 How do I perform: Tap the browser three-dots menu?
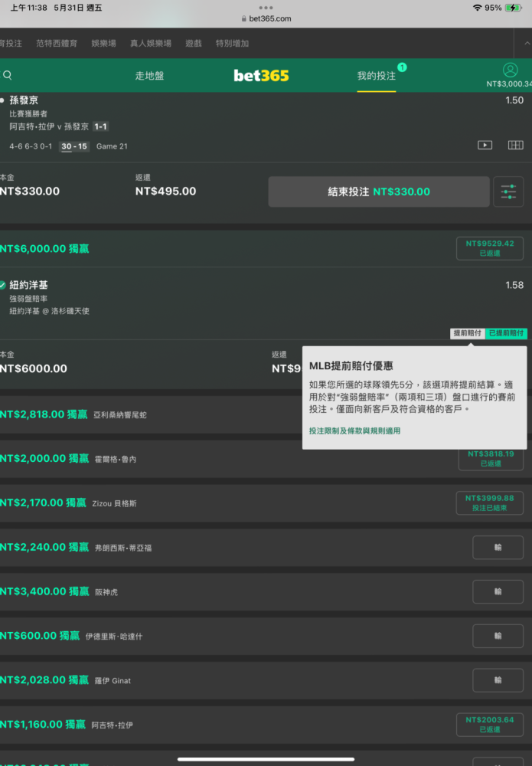(266, 8)
